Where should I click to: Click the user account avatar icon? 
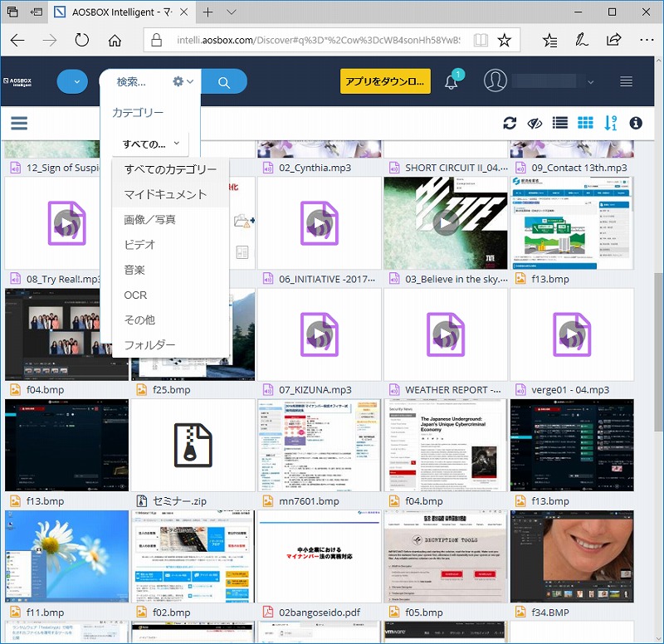(x=495, y=80)
